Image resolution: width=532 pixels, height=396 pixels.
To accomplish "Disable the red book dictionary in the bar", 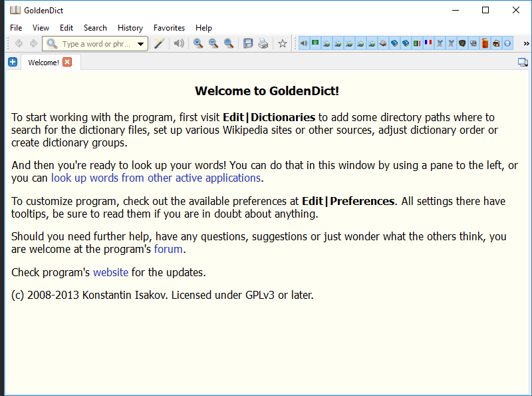I will 484,43.
